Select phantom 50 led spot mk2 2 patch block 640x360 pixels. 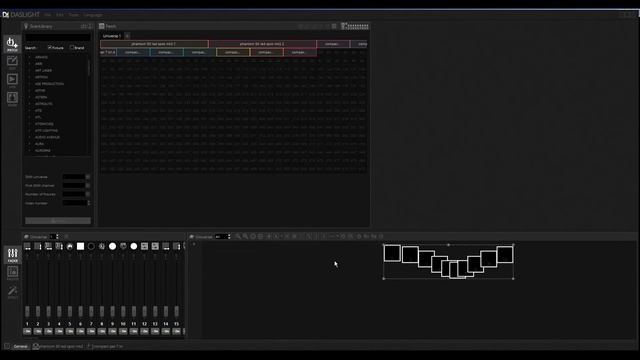coord(262,44)
